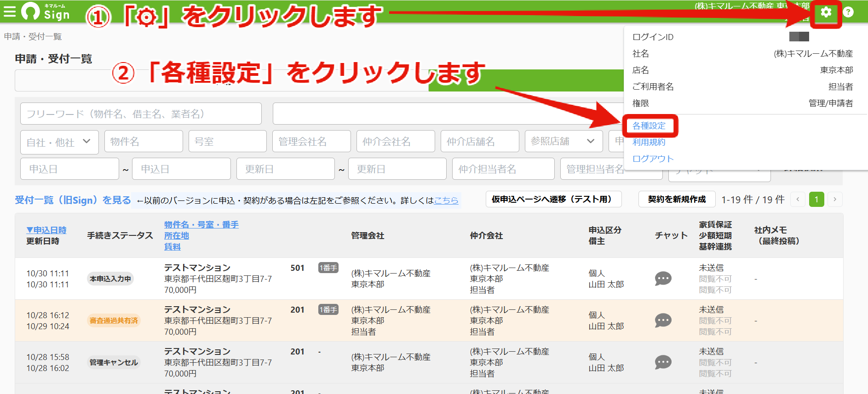Focus the second 更新日 date field
The width and height of the screenshot is (868, 394).
click(x=397, y=169)
